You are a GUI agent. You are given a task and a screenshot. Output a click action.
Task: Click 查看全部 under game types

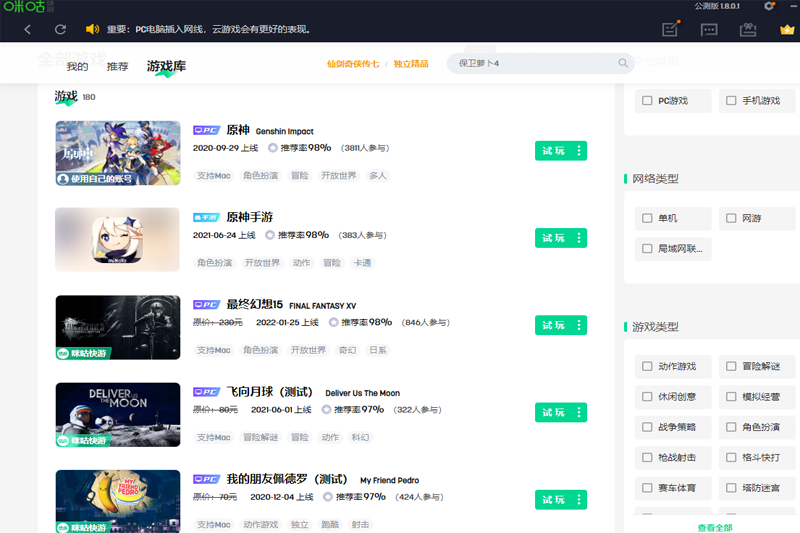click(715, 527)
